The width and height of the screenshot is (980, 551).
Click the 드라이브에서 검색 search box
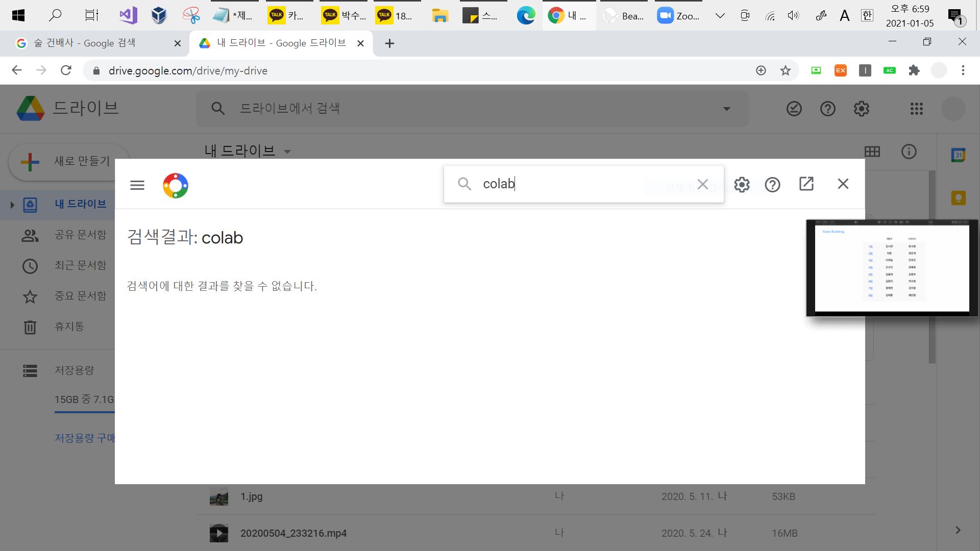point(472,109)
